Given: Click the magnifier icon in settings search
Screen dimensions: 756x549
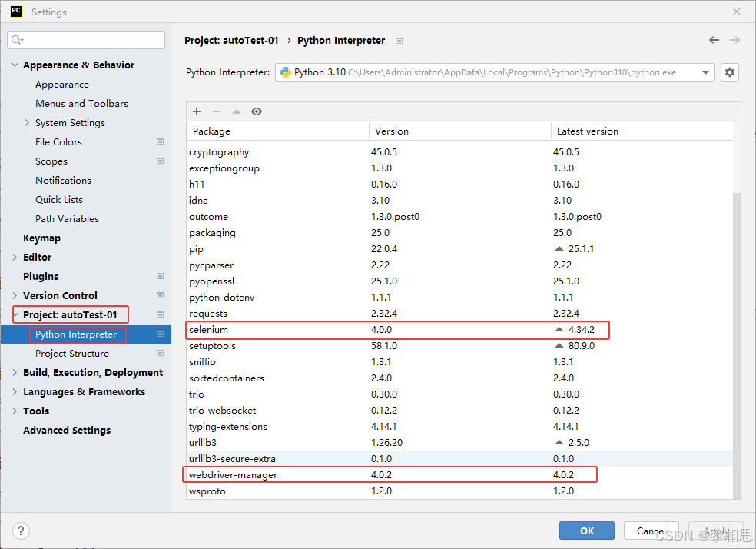Looking at the screenshot, I should pyautogui.click(x=17, y=40).
